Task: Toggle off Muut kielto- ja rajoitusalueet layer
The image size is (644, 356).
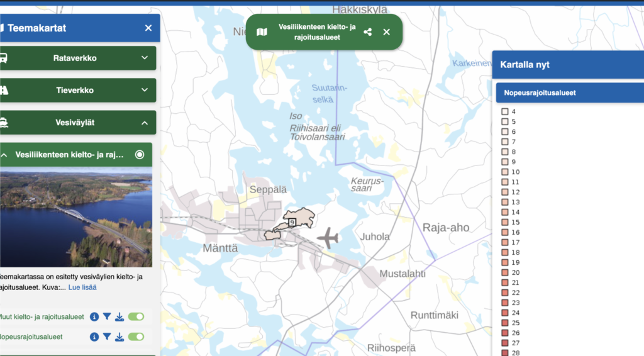Action: point(136,317)
